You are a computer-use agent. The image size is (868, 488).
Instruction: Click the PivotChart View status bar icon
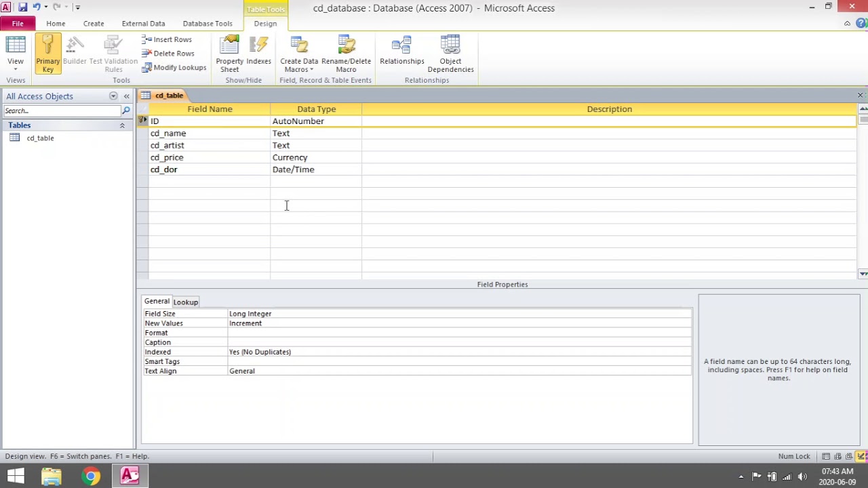[849, 457]
